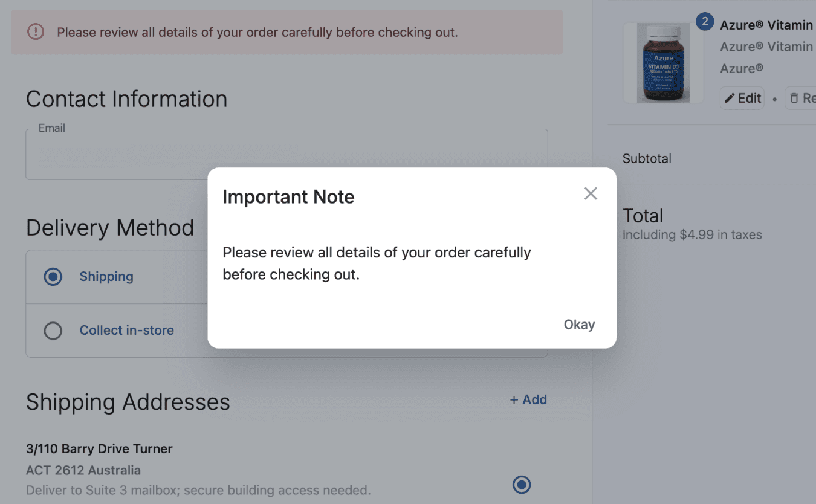Close the Important Note dialog with the X

[591, 193]
